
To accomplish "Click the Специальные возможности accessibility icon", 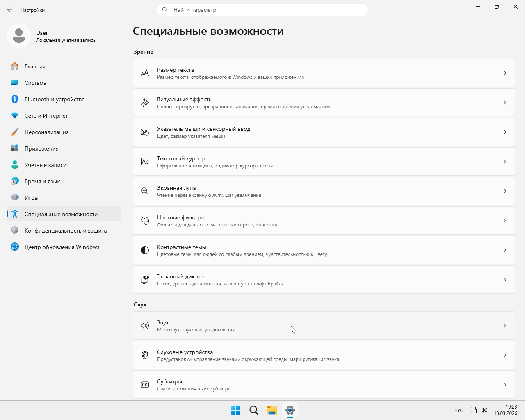I will point(15,214).
